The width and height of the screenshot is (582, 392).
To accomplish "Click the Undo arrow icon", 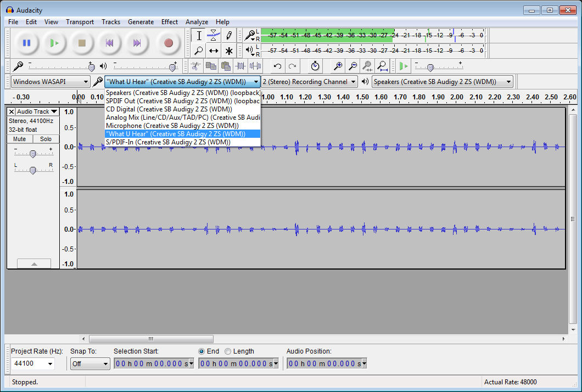I will click(x=277, y=66).
